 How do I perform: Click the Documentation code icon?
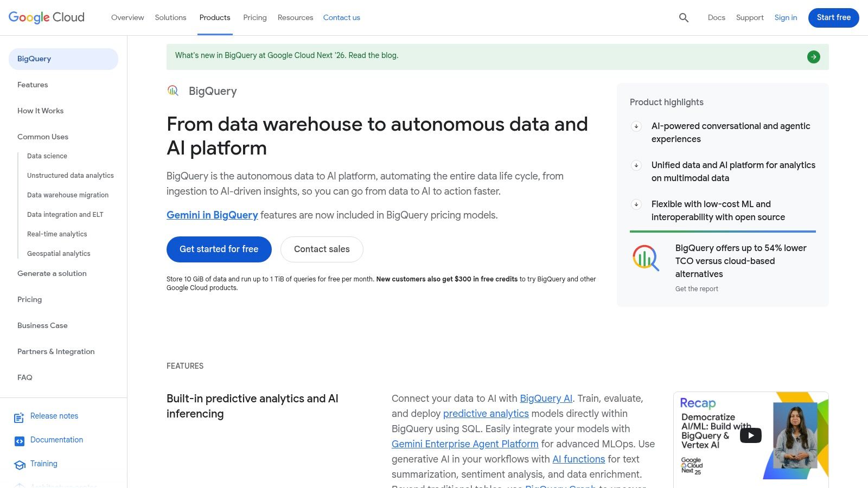pyautogui.click(x=19, y=441)
